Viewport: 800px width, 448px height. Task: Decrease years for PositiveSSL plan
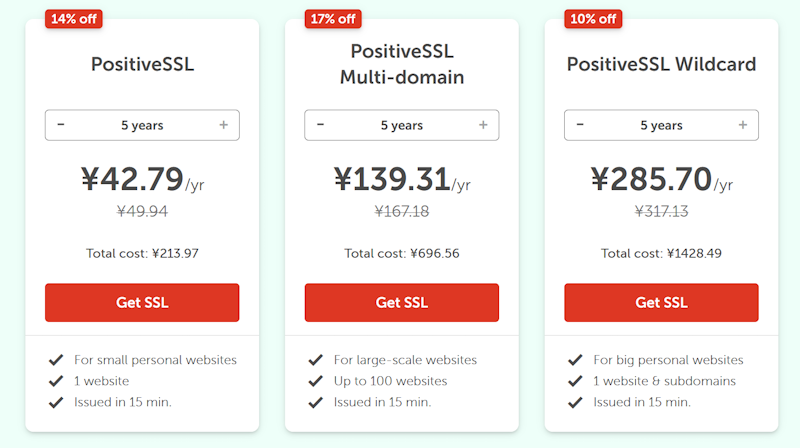pyautogui.click(x=61, y=125)
